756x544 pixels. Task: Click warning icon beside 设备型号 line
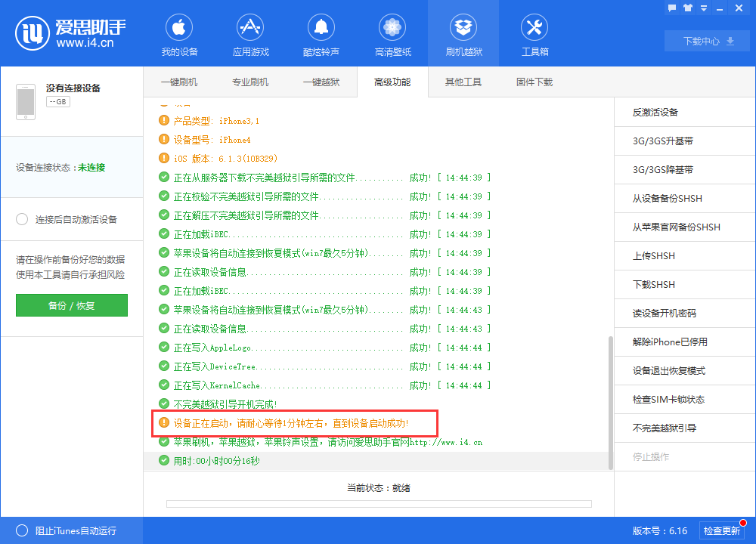tap(164, 139)
